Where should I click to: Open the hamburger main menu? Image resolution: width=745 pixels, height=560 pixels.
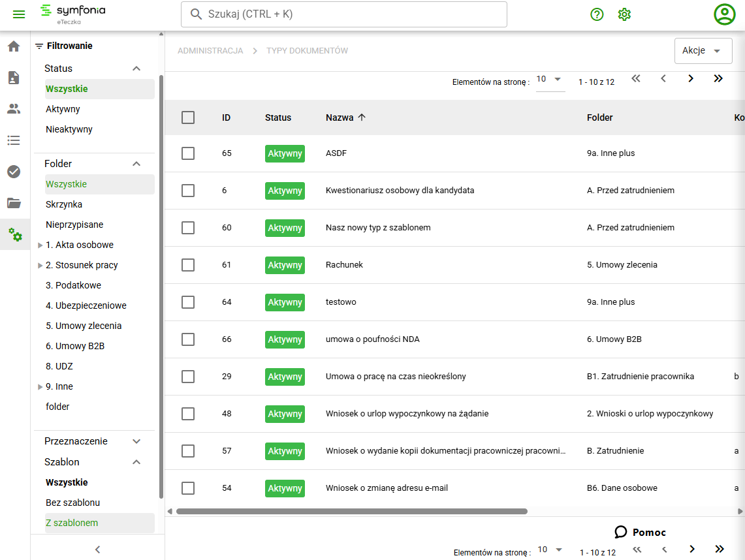(x=19, y=14)
